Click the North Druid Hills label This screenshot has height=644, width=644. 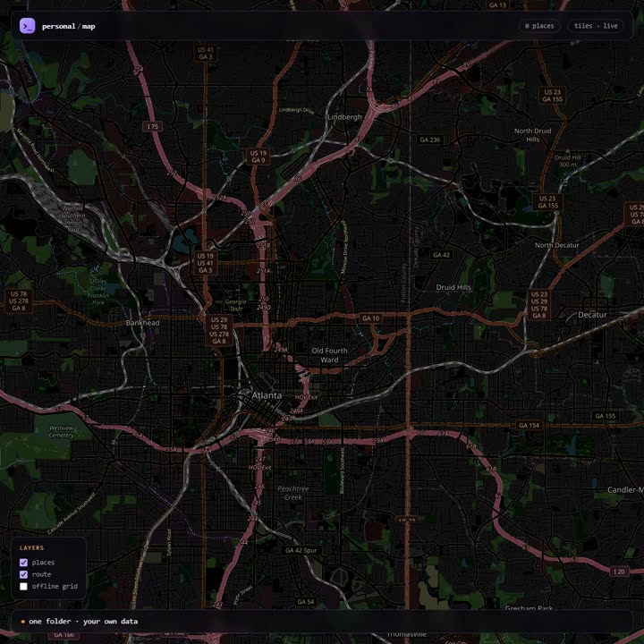[x=533, y=135]
